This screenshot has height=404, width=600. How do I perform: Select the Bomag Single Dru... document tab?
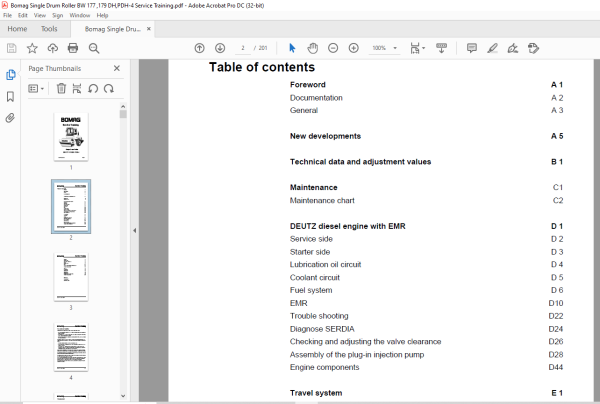112,29
